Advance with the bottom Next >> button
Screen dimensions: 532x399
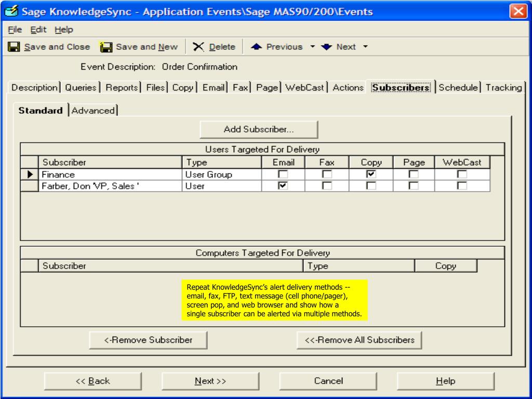tap(210, 381)
